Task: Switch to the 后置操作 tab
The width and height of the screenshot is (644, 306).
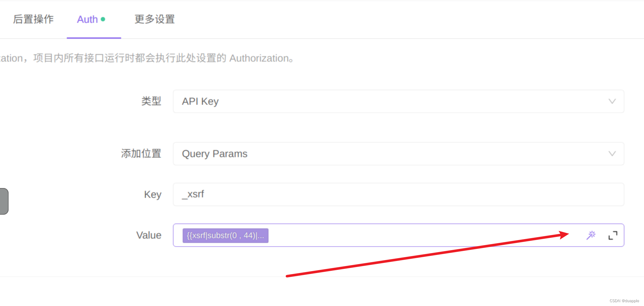Action: pos(33,19)
